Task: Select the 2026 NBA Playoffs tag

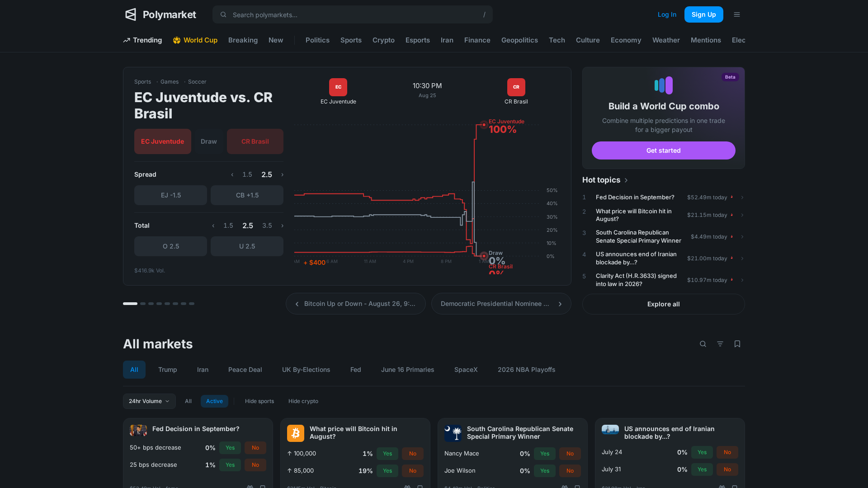Action: (x=527, y=370)
